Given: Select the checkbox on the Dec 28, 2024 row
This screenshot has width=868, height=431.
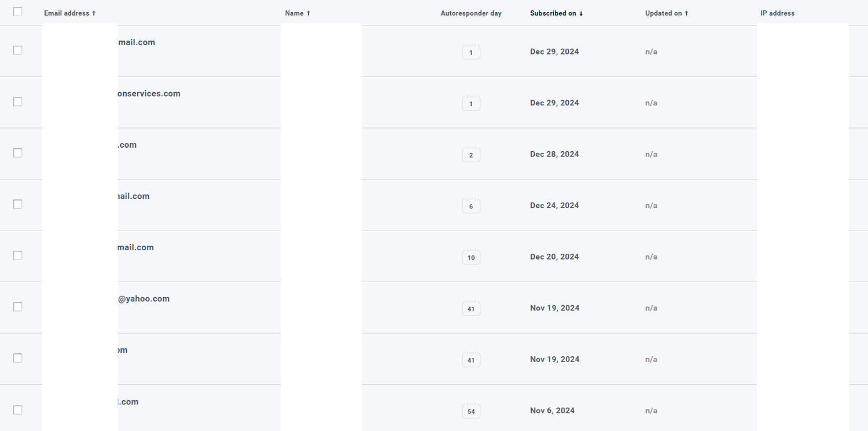Looking at the screenshot, I should [17, 153].
